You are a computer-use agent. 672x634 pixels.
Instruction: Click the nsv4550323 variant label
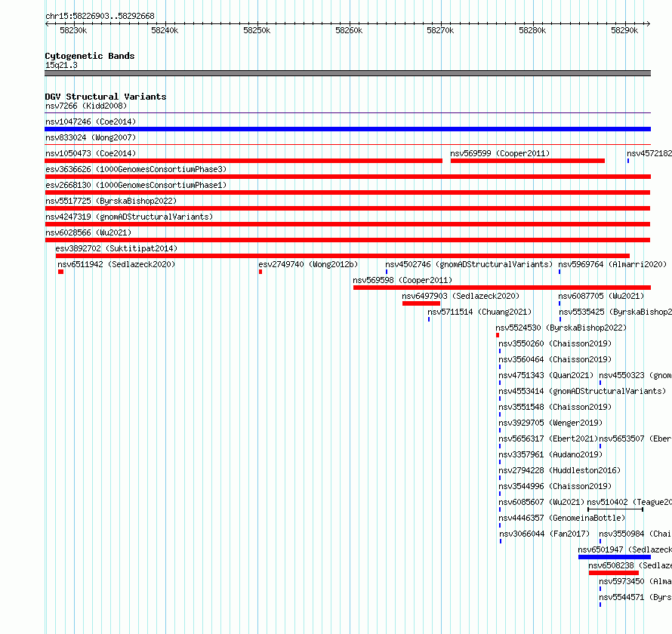tap(635, 375)
